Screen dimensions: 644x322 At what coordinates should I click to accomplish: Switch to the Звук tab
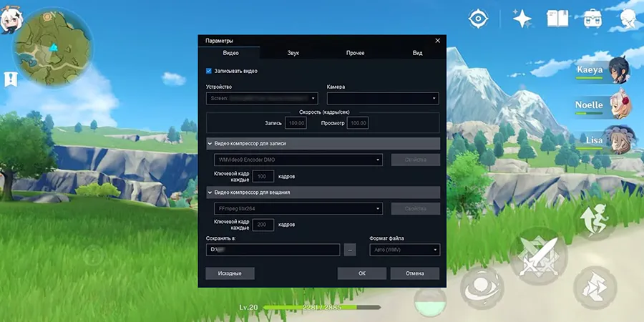pyautogui.click(x=293, y=53)
